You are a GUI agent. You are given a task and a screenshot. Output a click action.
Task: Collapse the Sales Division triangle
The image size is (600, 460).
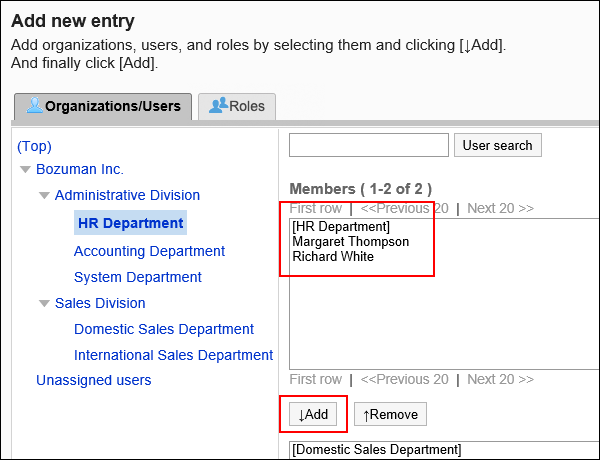44,303
